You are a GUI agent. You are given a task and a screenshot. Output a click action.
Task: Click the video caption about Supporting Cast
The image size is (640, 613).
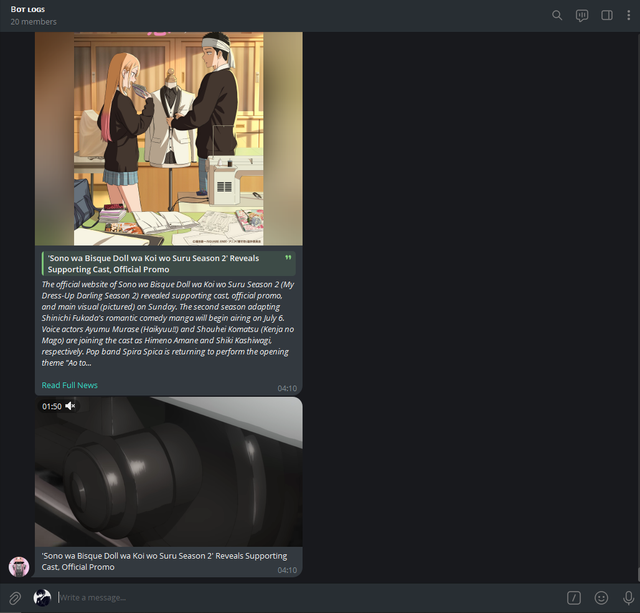point(164,561)
